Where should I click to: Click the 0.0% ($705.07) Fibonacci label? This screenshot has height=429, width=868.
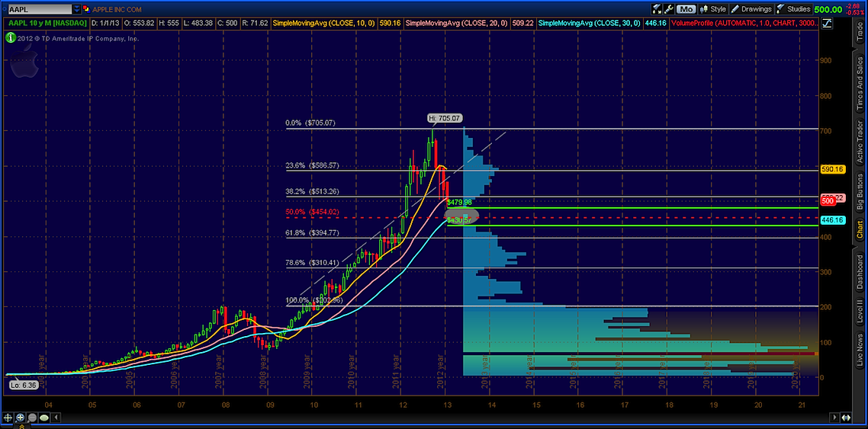coord(310,123)
